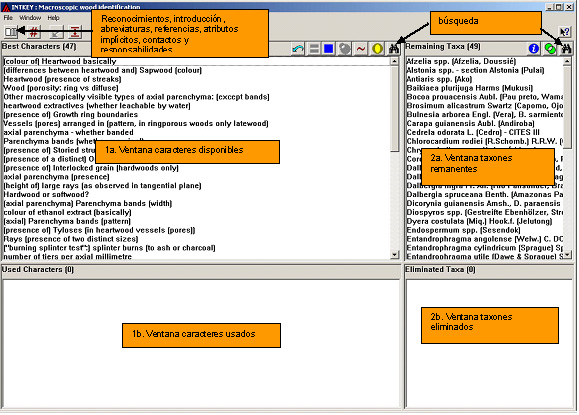Click the context help pointer icon
The width and height of the screenshot is (579, 415).
click(x=564, y=32)
